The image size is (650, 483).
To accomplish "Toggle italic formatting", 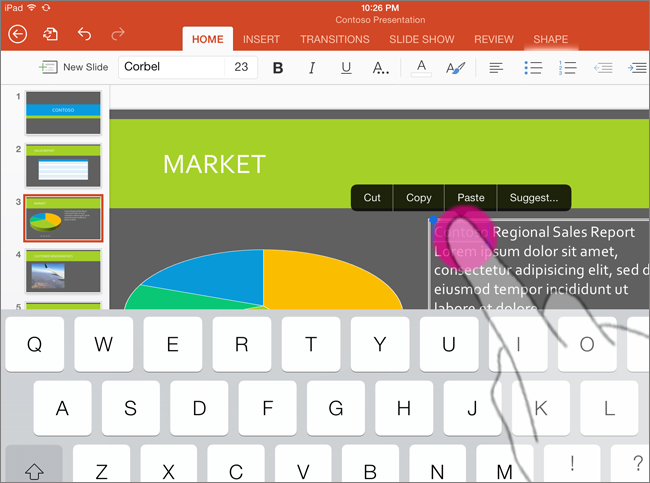I will 312,68.
